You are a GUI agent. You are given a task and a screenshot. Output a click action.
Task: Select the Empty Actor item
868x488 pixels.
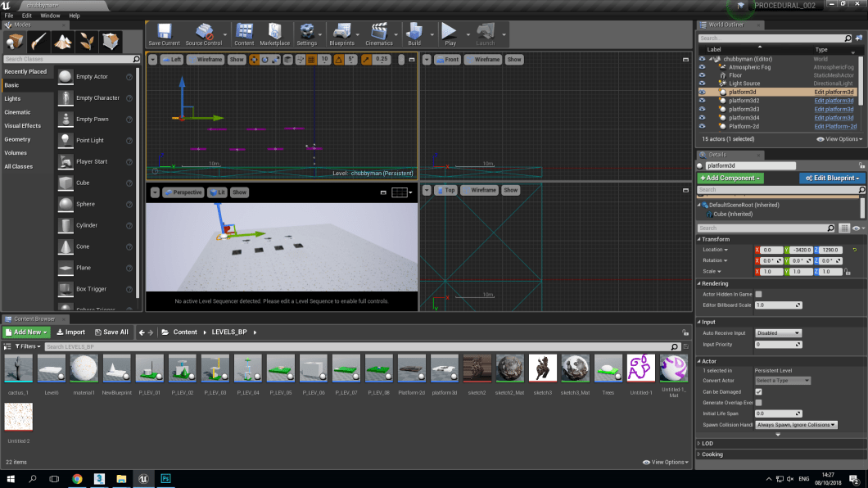tap(95, 77)
